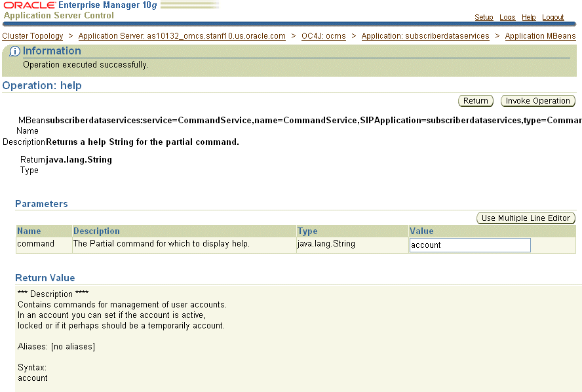Click the 'Information' heading text

coord(52,51)
